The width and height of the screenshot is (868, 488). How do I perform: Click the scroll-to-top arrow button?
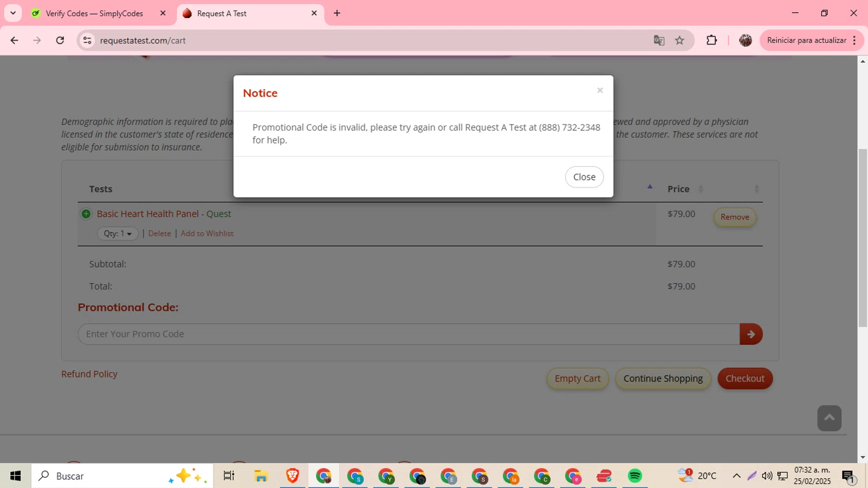(829, 418)
